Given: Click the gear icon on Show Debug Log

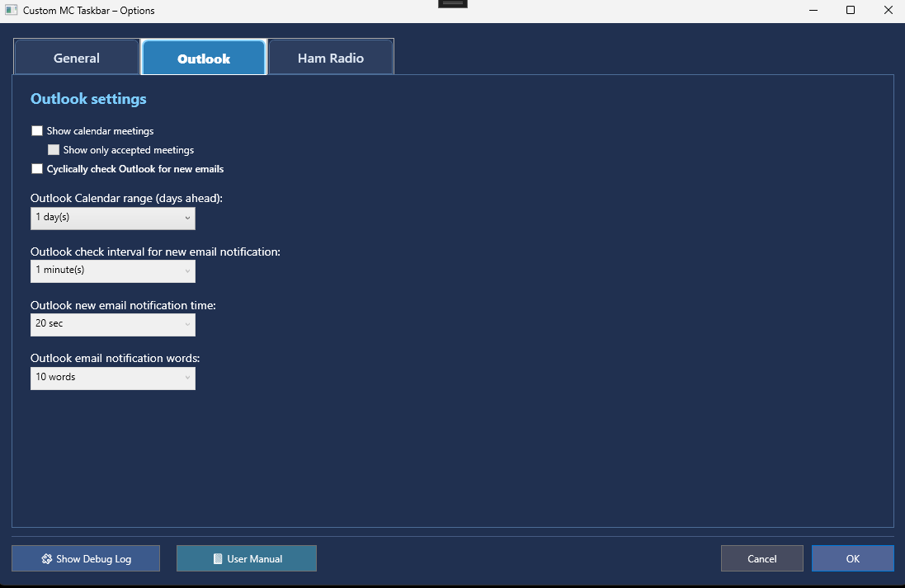Looking at the screenshot, I should (47, 558).
